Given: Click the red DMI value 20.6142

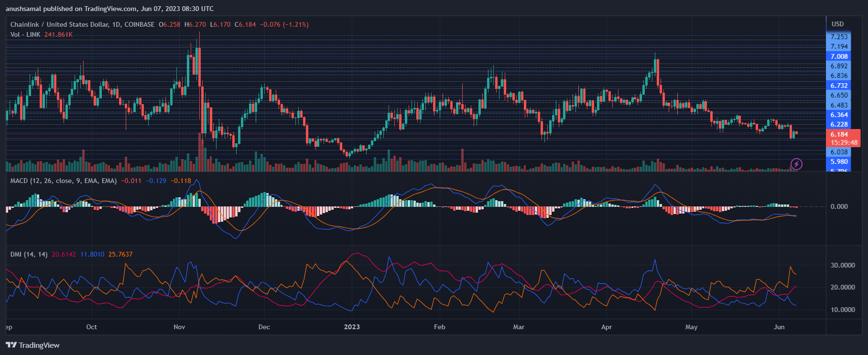Looking at the screenshot, I should pos(64,254).
